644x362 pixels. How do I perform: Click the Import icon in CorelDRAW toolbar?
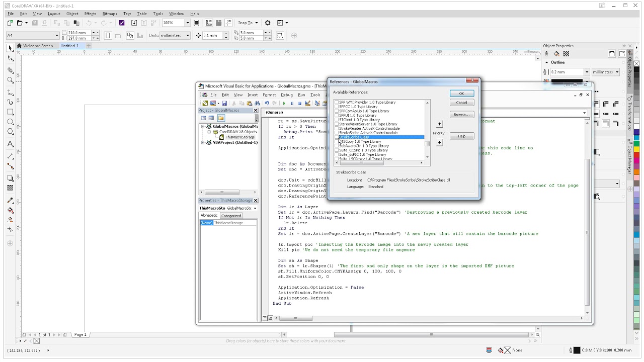[x=134, y=23]
